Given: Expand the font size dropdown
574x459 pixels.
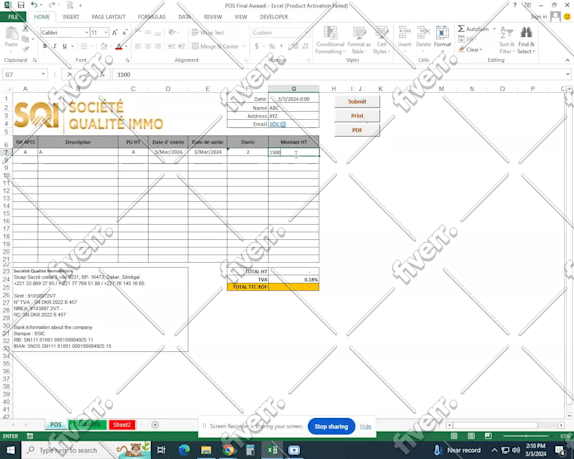Looking at the screenshot, I should point(106,33).
